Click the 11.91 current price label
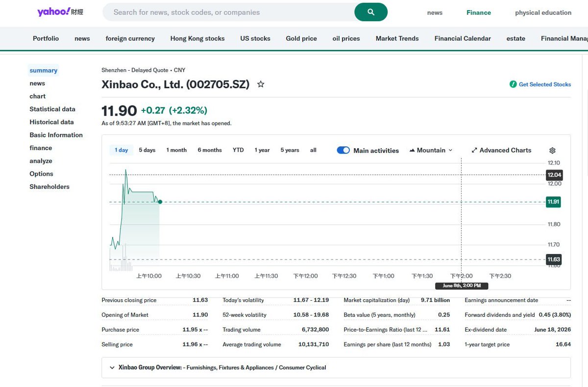This screenshot has width=588, height=387. [x=553, y=202]
